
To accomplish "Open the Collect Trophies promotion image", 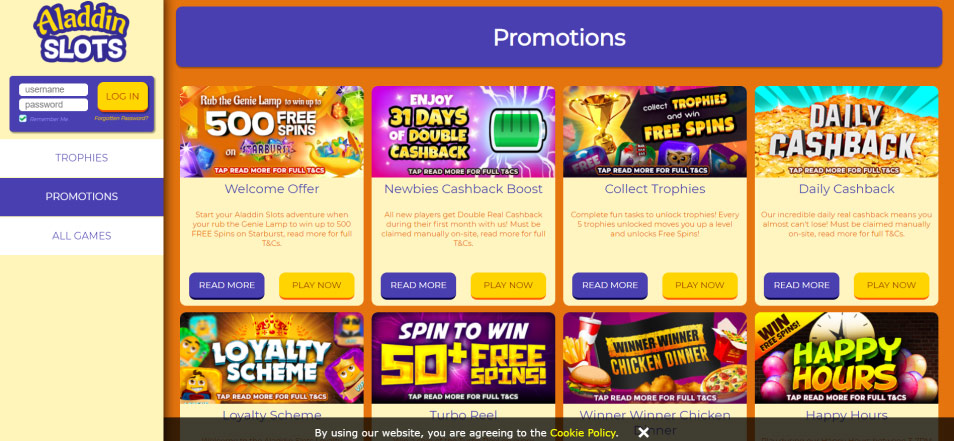I will pyautogui.click(x=655, y=131).
